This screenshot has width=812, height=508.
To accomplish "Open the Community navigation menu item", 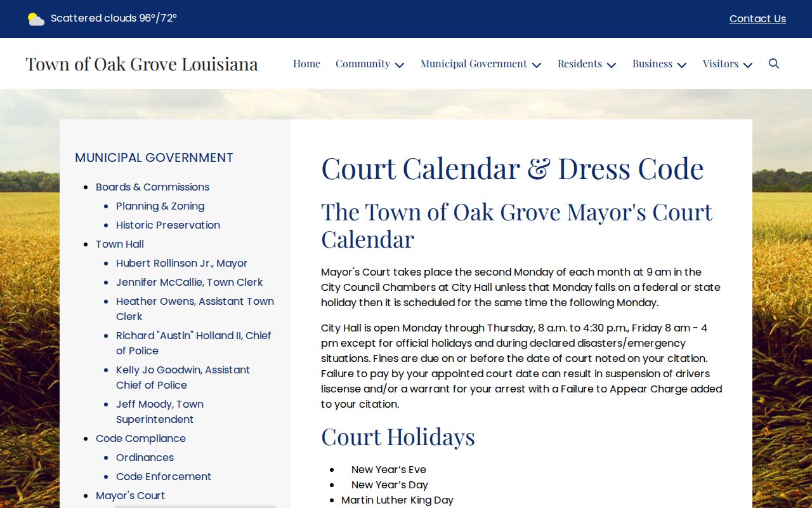I will [x=363, y=63].
